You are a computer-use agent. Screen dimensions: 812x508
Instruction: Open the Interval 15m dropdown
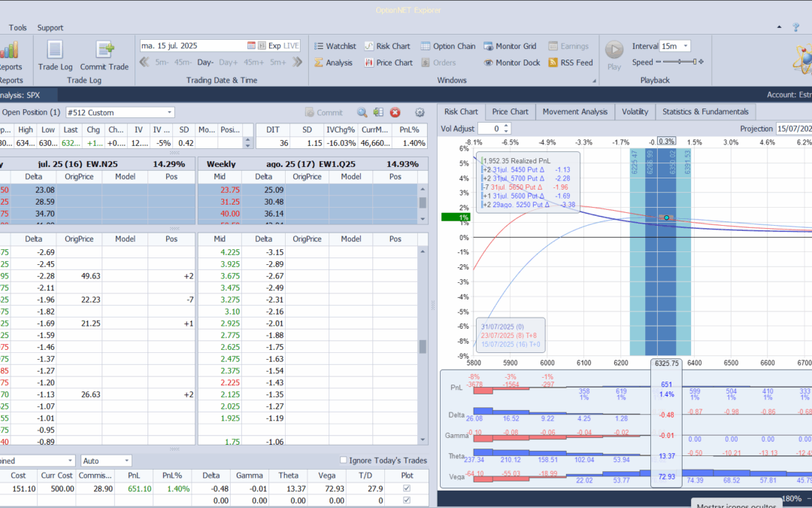point(686,46)
